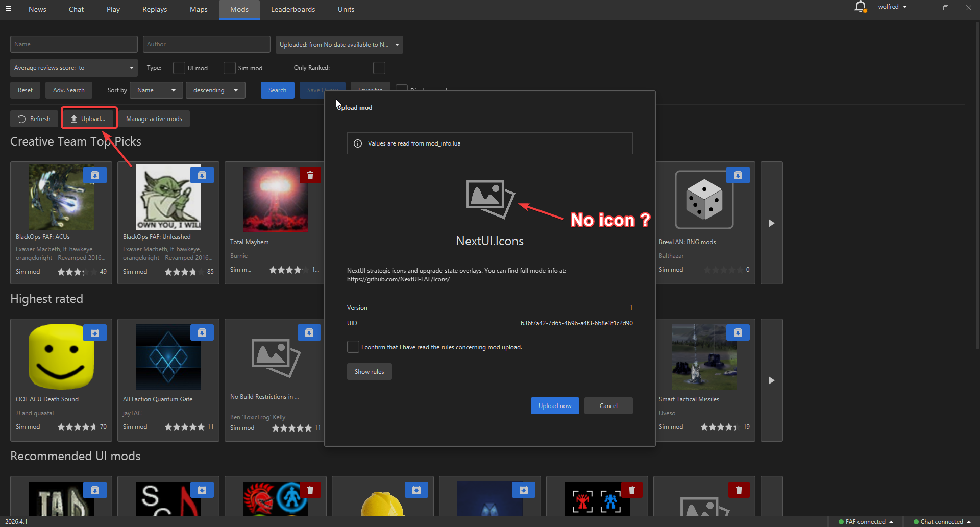Open the Play tab

(113, 9)
